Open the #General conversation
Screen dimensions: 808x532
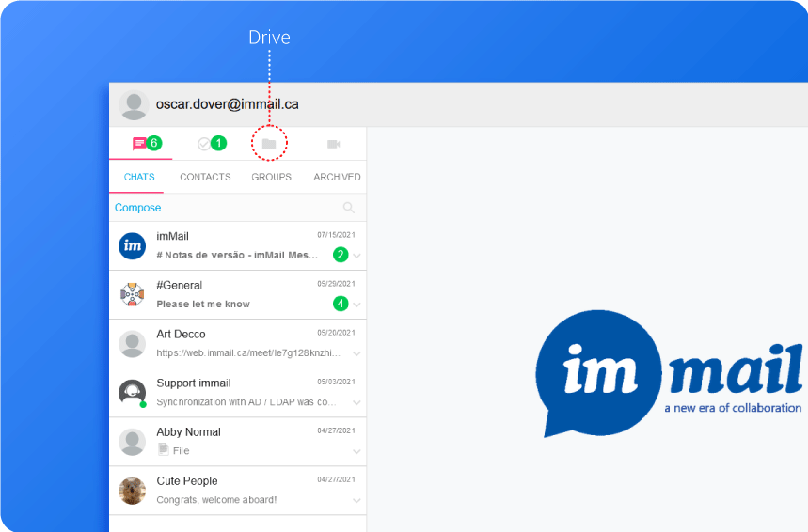(x=238, y=294)
